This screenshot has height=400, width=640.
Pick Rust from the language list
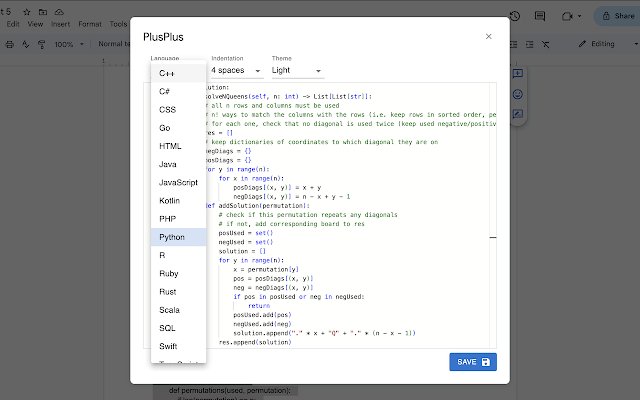(178, 291)
